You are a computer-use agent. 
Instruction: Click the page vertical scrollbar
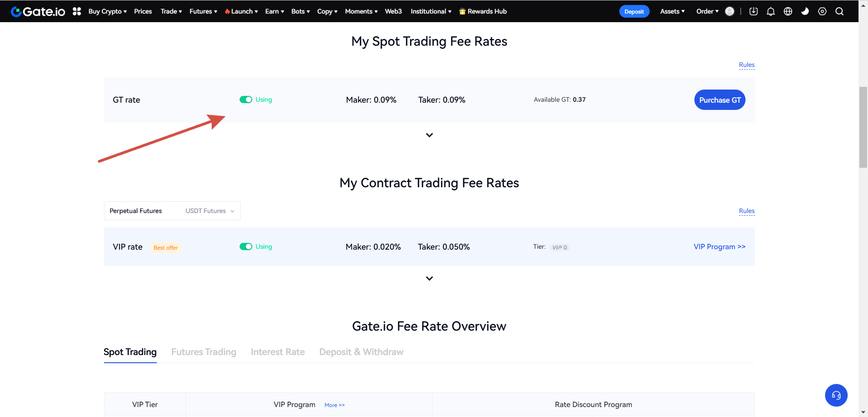pyautogui.click(x=863, y=127)
